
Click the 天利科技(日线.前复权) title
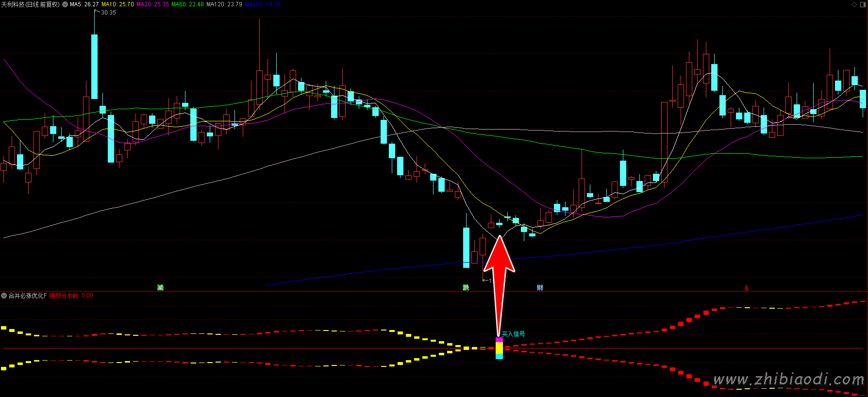tap(30, 4)
